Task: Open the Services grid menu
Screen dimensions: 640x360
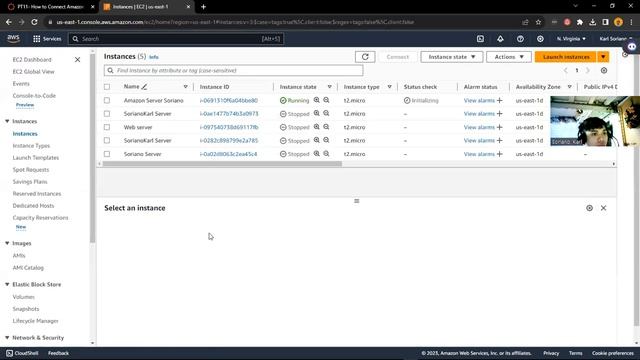Action: coord(47,39)
